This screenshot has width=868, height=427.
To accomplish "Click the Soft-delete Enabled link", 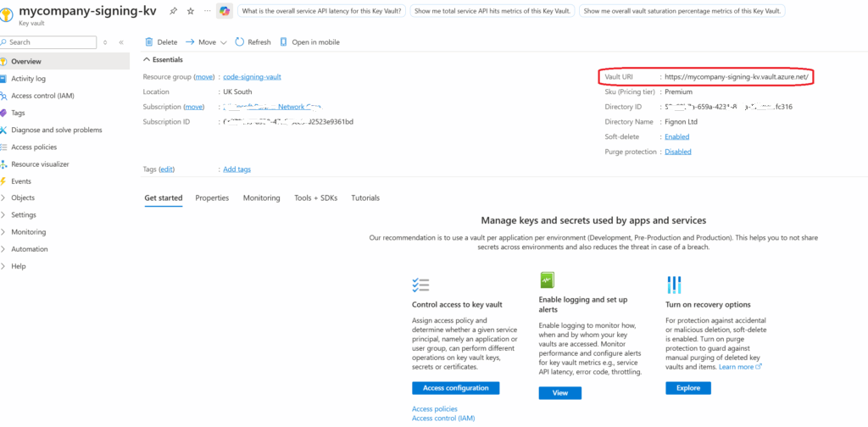I will pyautogui.click(x=676, y=136).
